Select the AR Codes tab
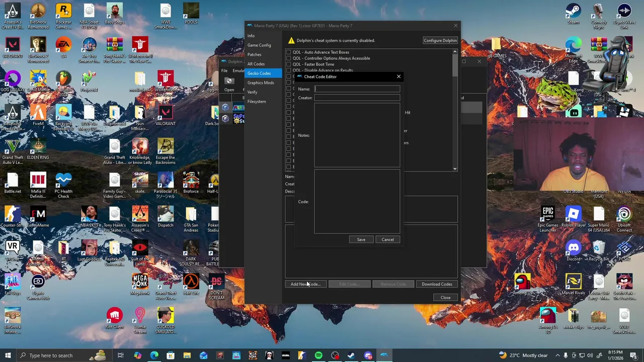644x362 pixels. [256, 64]
